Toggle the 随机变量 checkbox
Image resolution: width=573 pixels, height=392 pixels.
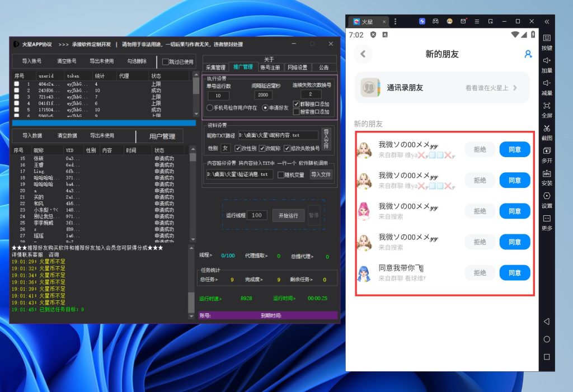[x=281, y=174]
